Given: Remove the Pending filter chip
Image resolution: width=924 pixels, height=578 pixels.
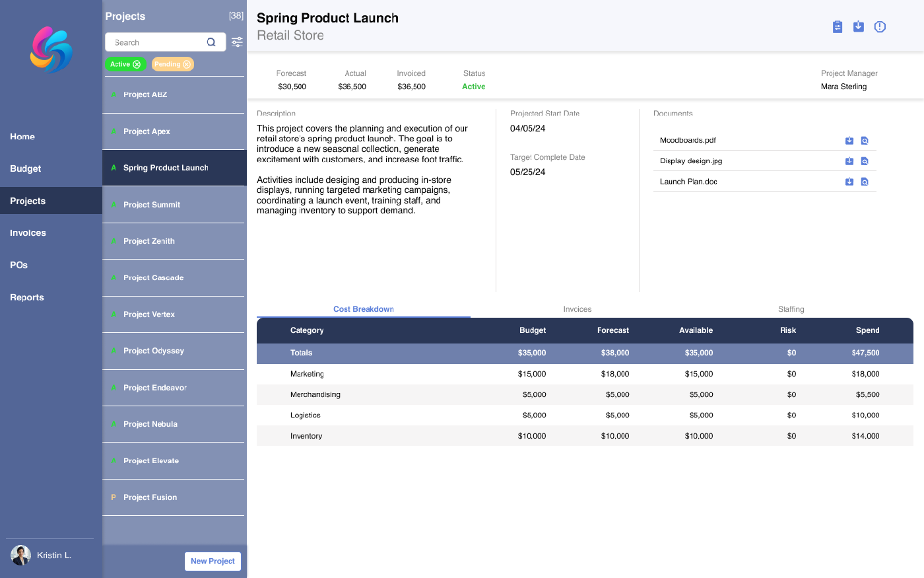Looking at the screenshot, I should [187, 64].
